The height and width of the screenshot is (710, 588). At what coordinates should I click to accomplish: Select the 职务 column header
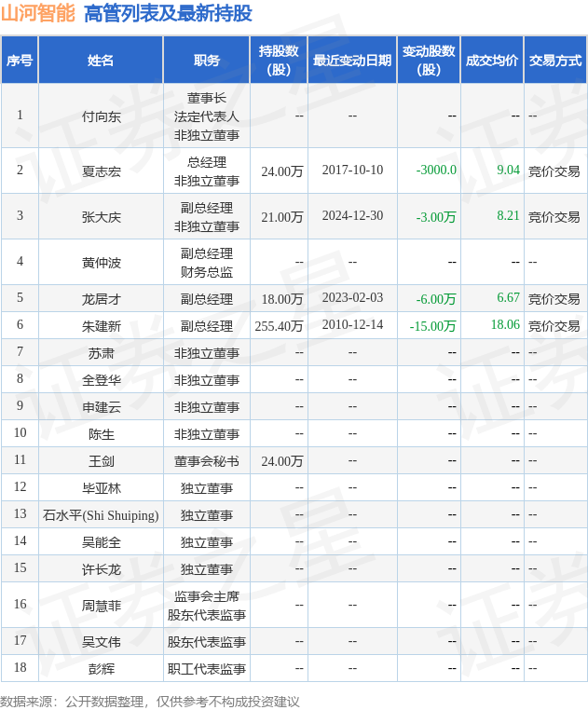pos(206,61)
